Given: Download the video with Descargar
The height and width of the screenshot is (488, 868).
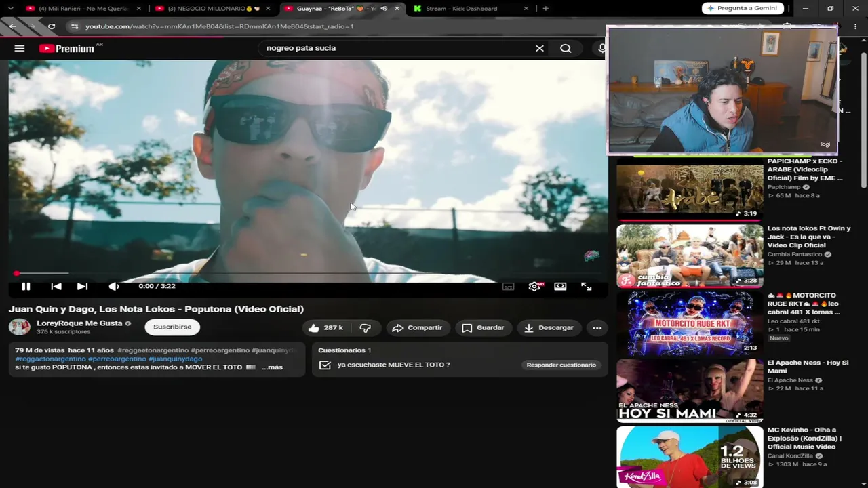Looking at the screenshot, I should [x=549, y=328].
